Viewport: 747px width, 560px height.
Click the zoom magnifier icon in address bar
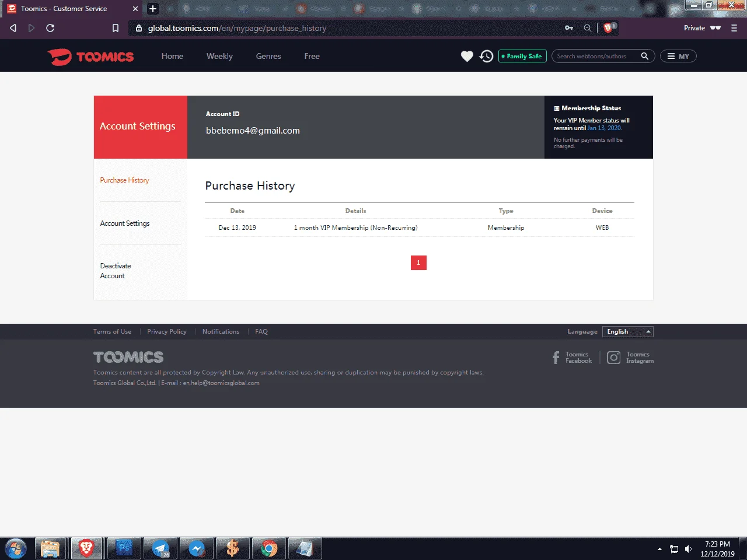click(x=588, y=28)
